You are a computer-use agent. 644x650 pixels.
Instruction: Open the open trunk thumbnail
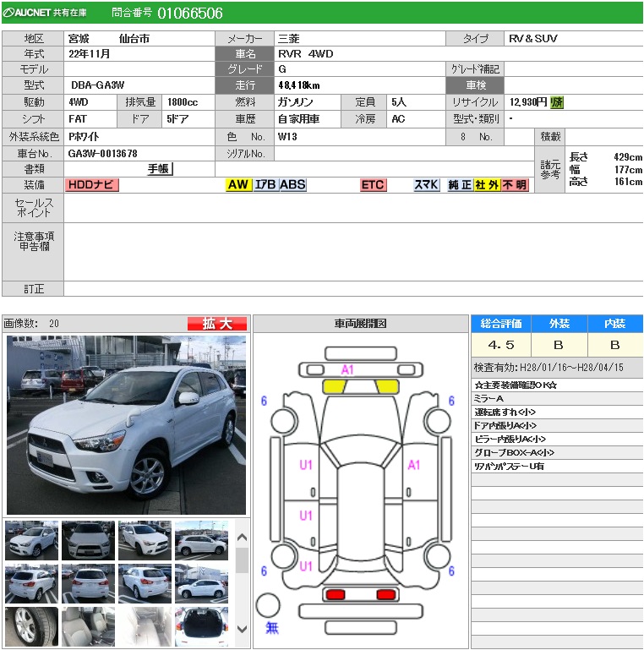201,626
